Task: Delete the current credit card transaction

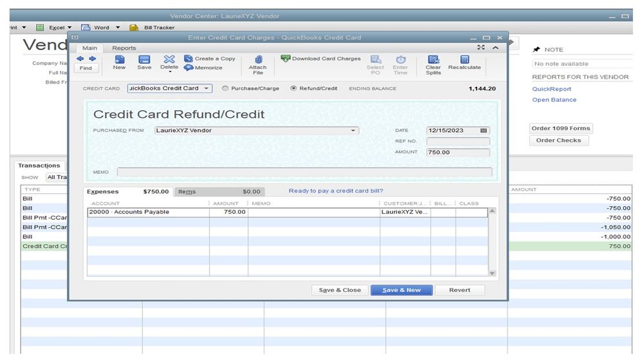Action: point(169,62)
